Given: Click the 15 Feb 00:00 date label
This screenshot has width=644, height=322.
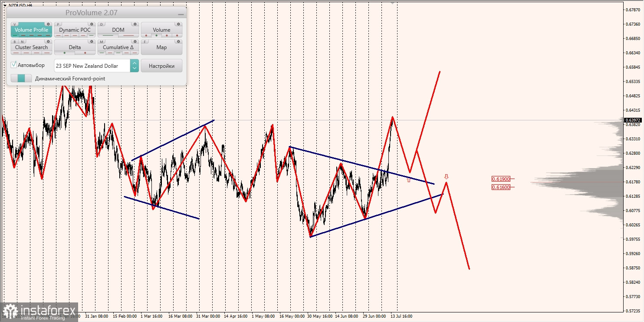Looking at the screenshot, I should [125, 316].
